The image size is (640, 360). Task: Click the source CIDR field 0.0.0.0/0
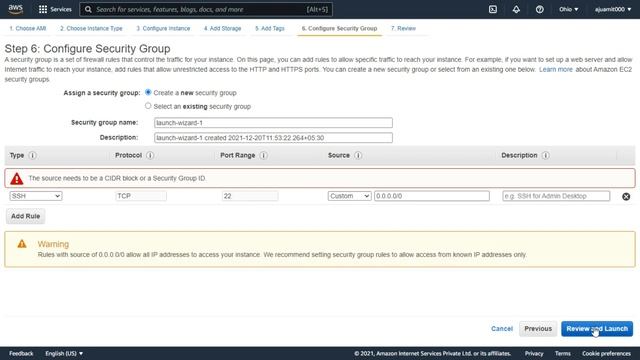coord(431,196)
